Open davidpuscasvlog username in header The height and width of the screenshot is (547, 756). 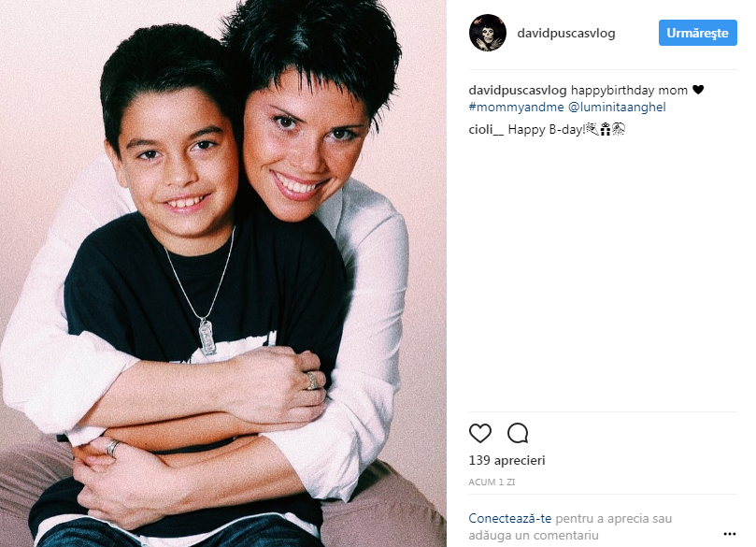pyautogui.click(x=566, y=33)
